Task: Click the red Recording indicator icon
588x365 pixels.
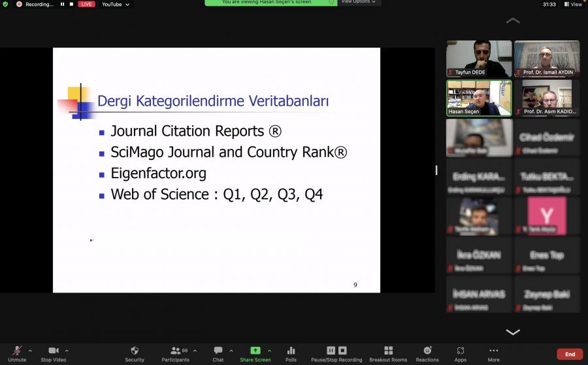Action: 19,4
